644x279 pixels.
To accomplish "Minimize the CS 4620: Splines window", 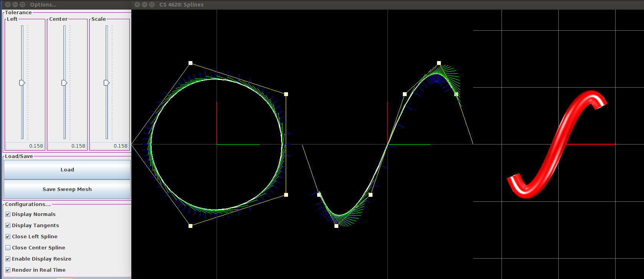I will tap(145, 5).
